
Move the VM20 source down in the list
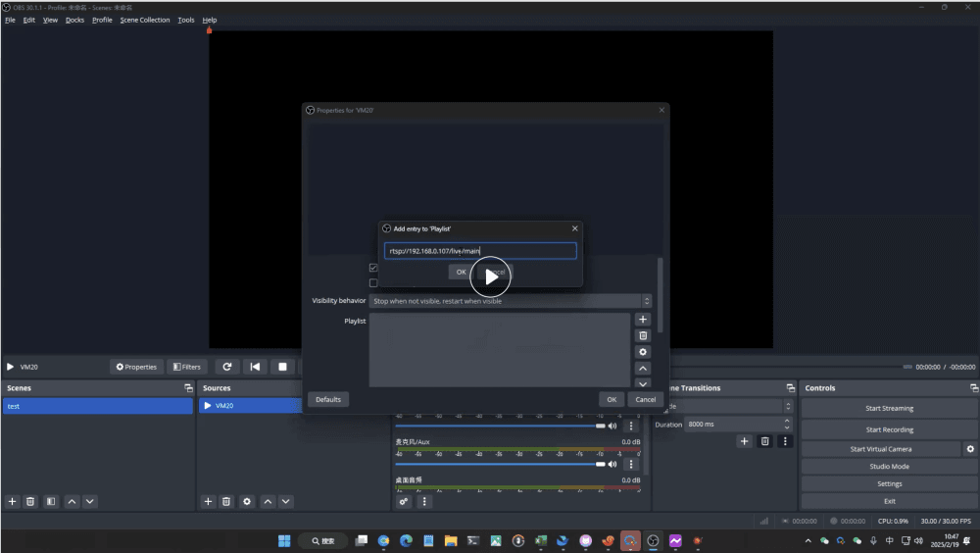(285, 501)
